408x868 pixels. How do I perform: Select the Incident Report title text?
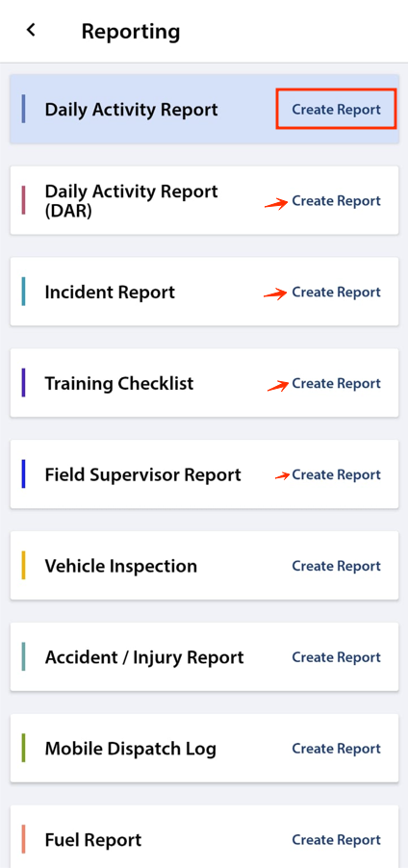(110, 293)
